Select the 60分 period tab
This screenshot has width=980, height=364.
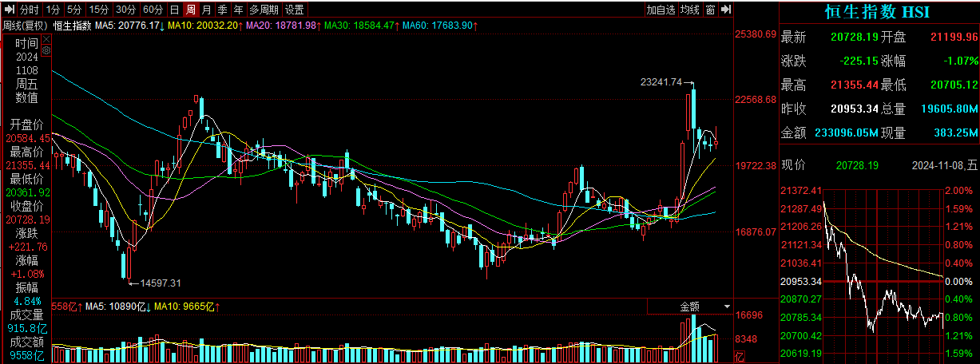click(153, 10)
